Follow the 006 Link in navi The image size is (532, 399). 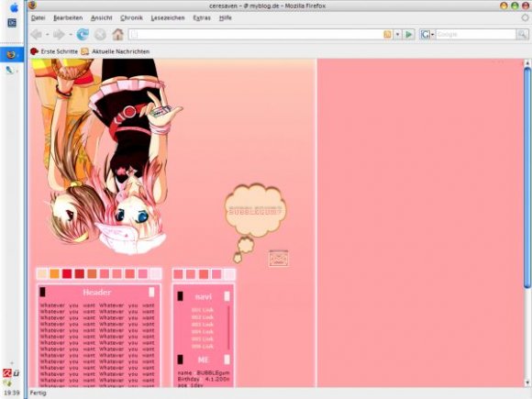click(203, 346)
